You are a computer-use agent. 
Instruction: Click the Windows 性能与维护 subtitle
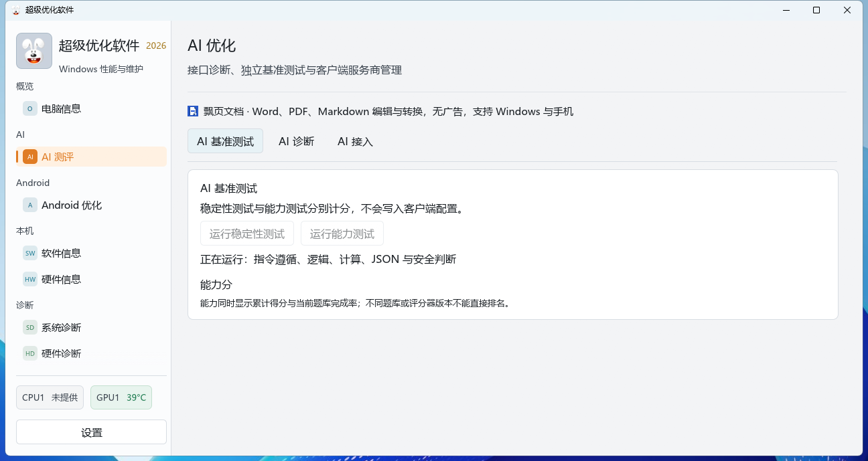tap(101, 69)
